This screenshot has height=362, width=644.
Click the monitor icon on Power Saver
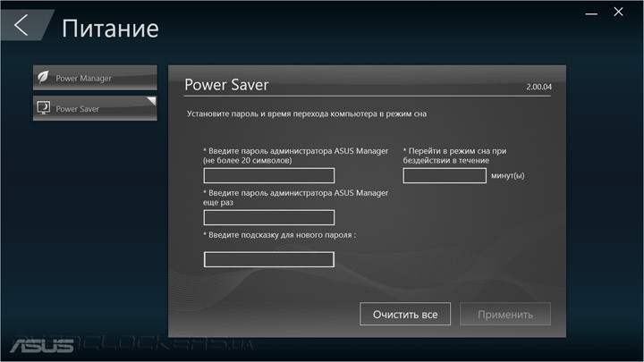pyautogui.click(x=44, y=108)
